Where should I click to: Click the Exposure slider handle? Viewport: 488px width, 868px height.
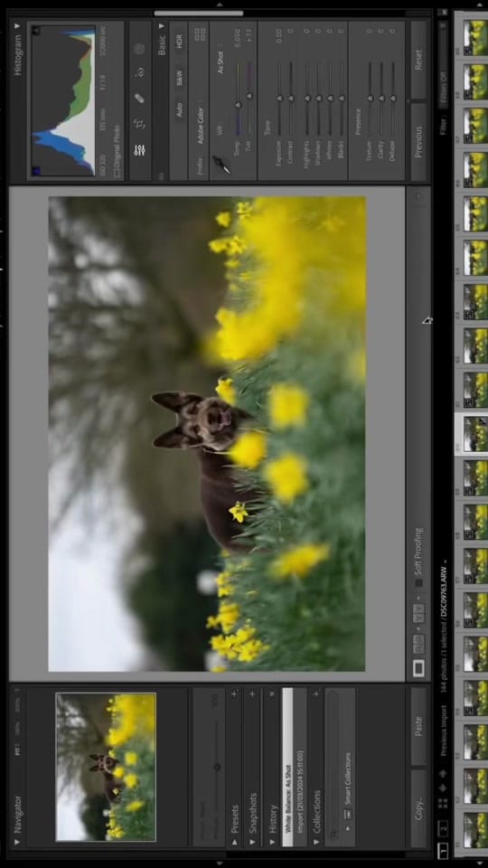pos(279,98)
